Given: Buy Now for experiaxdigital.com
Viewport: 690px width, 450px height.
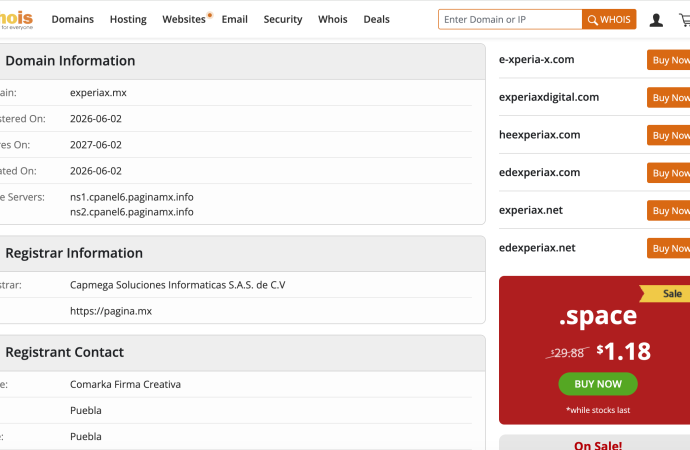Looking at the screenshot, I should click(x=668, y=98).
